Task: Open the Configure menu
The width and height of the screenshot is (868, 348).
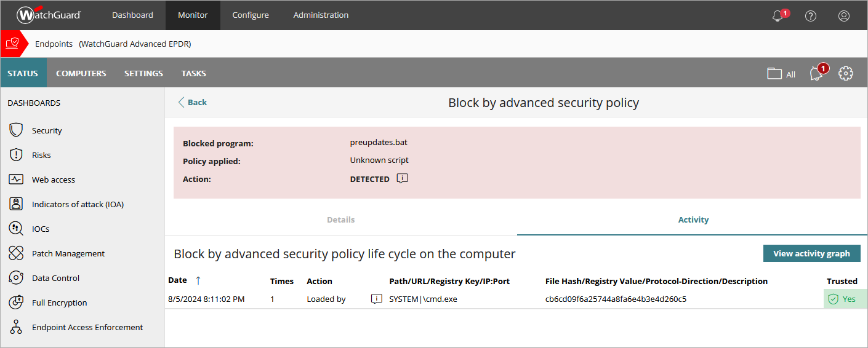Action: (251, 15)
